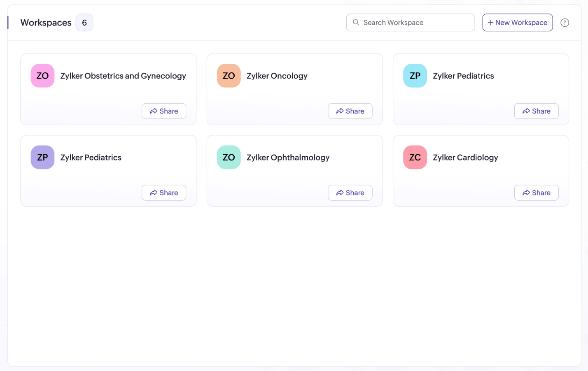Focus the Search Workspace field
Screen dimensions: 588x371
coord(411,23)
